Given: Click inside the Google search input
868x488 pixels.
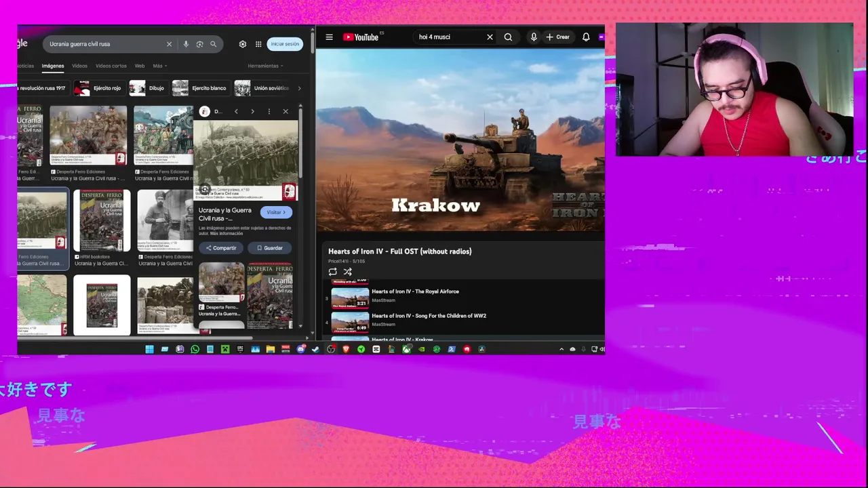Looking at the screenshot, I should click(105, 44).
